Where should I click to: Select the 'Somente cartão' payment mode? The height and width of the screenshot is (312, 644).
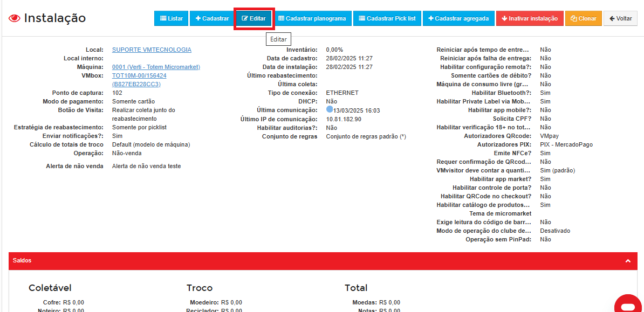point(133,101)
